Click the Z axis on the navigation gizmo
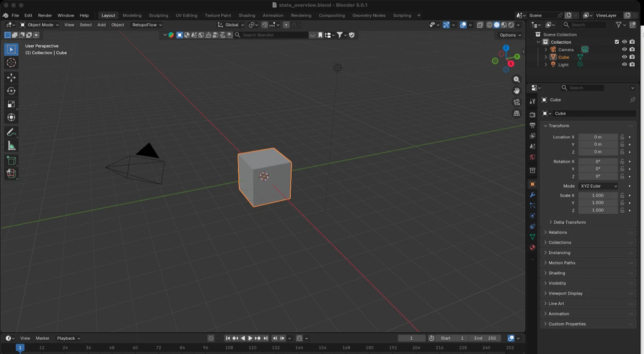 point(506,48)
